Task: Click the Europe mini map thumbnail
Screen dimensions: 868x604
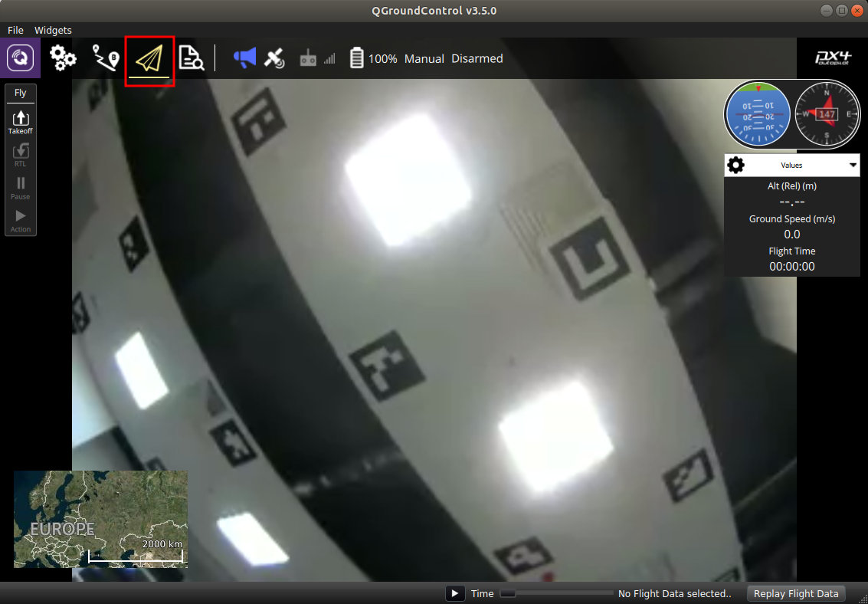Action: coord(100,519)
